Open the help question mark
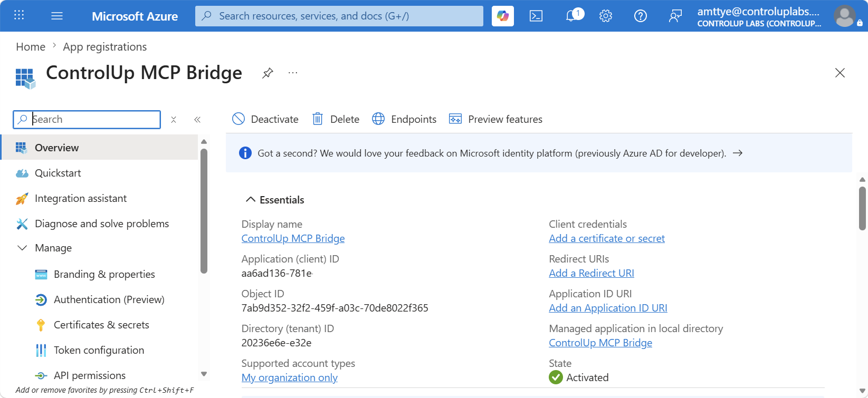Viewport: 868px width, 398px height. [641, 16]
